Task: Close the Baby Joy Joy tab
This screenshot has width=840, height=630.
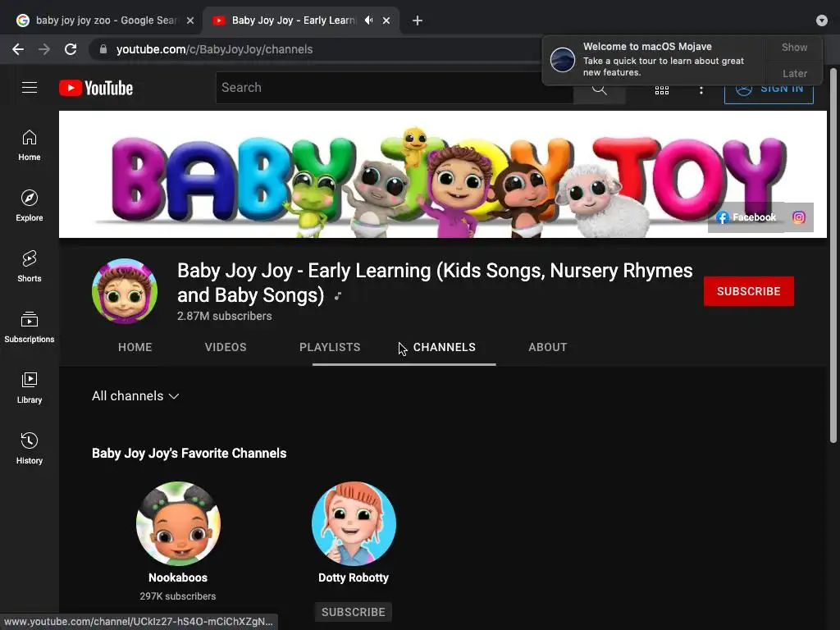Action: click(x=386, y=21)
